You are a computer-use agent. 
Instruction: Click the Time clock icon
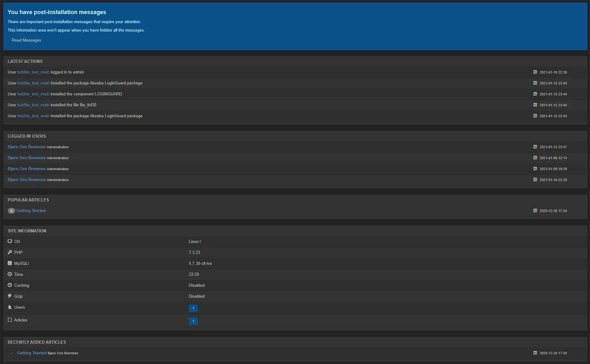coord(10,274)
